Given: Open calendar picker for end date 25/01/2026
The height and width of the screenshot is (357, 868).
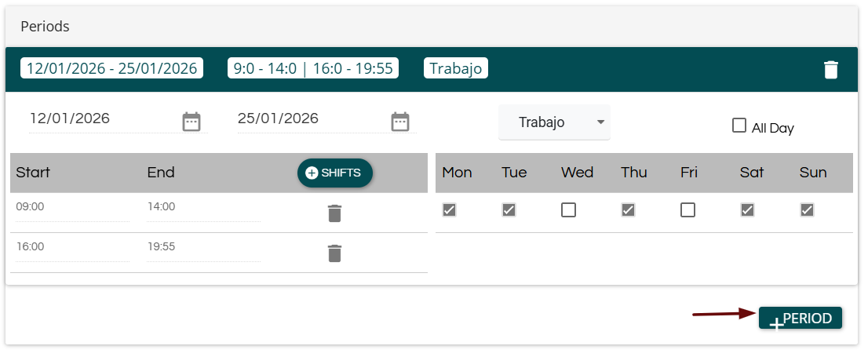Looking at the screenshot, I should tap(400, 122).
